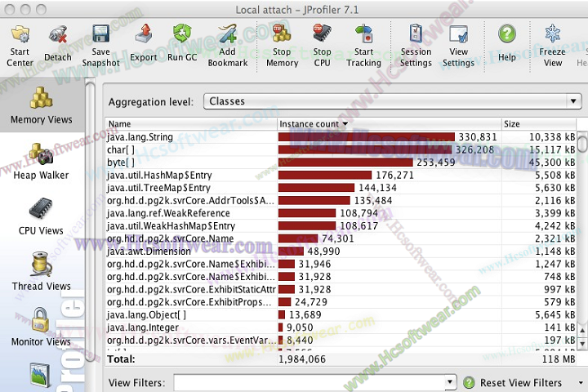The width and height of the screenshot is (588, 392).
Task: Select the java.util.WeakHashMap$Entry row
Action: (x=341, y=226)
